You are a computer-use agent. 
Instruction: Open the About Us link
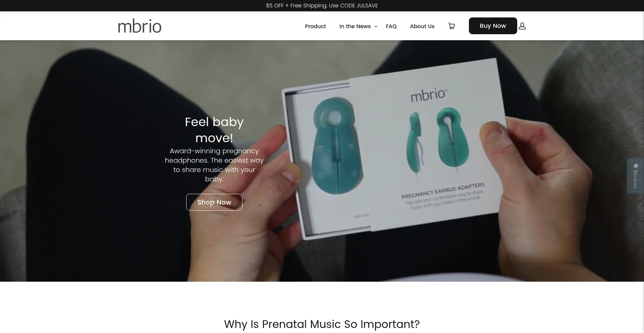(x=422, y=26)
